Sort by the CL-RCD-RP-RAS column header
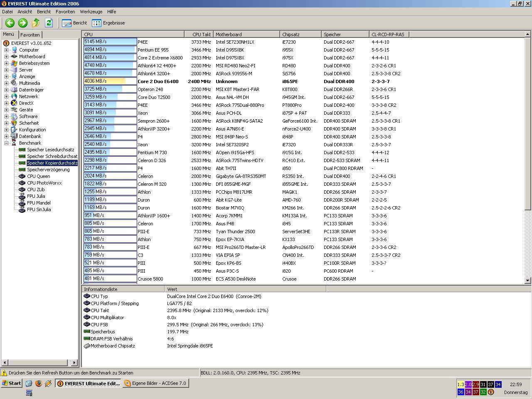532x399 pixels. click(389, 34)
